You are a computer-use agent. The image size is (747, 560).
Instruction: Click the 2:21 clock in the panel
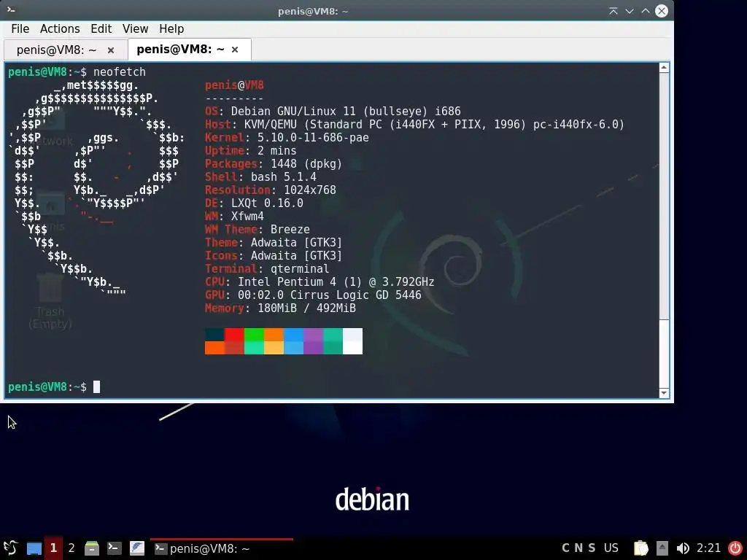point(708,548)
